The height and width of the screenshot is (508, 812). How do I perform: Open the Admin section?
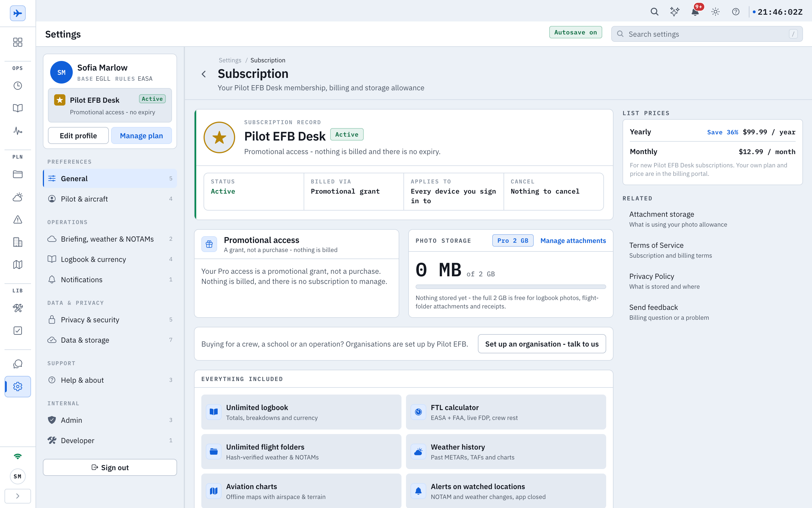click(x=110, y=420)
